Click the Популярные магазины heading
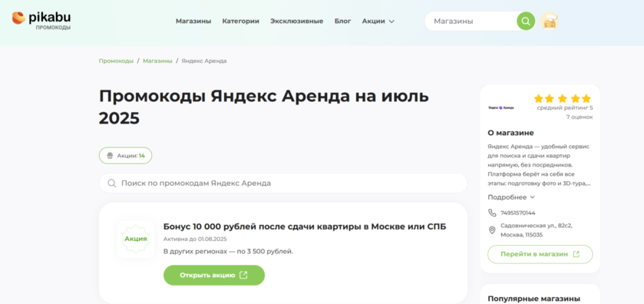 click(x=534, y=299)
